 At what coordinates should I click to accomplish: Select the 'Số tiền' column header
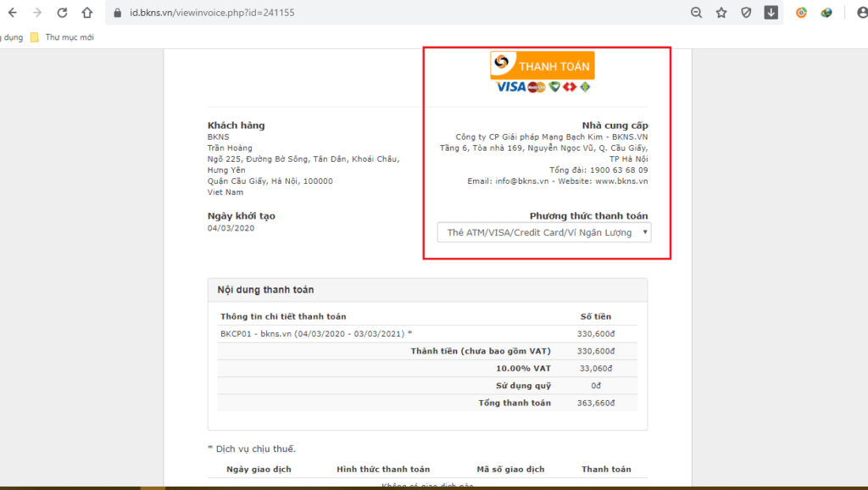(x=596, y=317)
